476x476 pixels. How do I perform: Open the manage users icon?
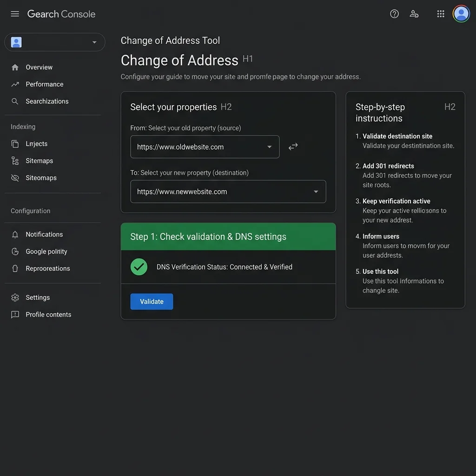[414, 14]
